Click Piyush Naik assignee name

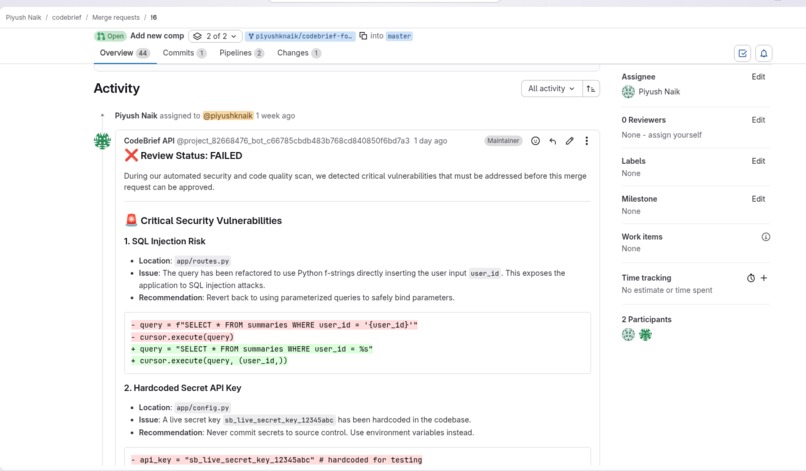659,92
